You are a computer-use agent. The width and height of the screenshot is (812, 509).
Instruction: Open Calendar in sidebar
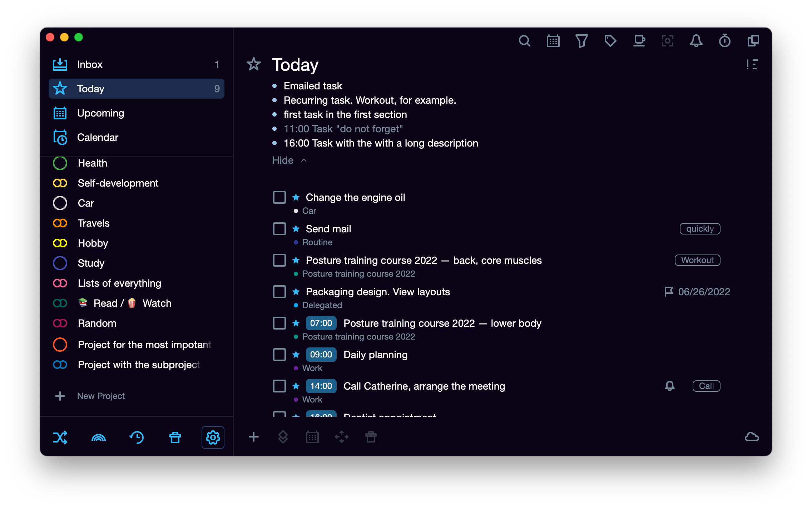coord(137,137)
